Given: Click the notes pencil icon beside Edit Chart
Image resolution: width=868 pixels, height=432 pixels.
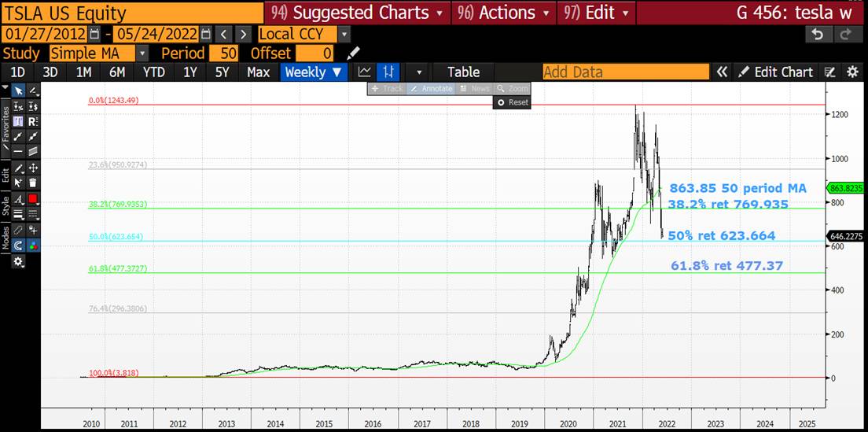Looking at the screenshot, I should pyautogui.click(x=829, y=72).
